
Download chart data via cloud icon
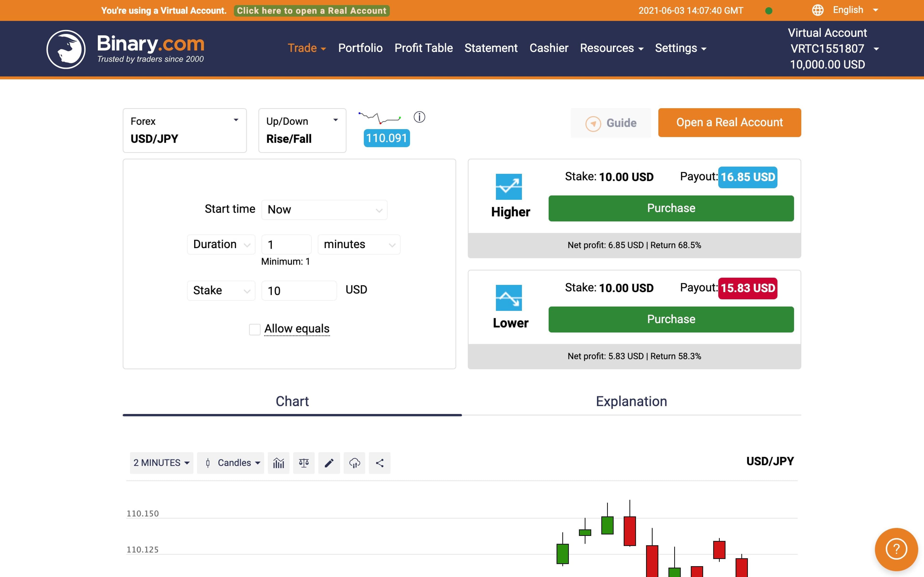[x=354, y=463]
